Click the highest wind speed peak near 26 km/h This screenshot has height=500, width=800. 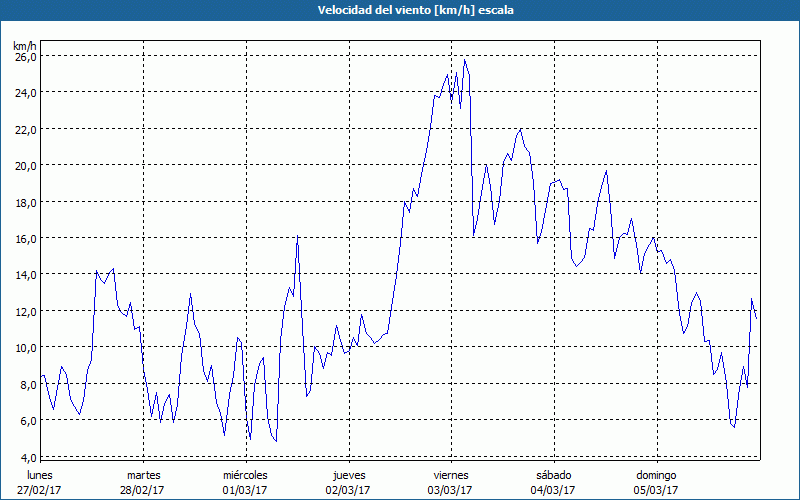tap(465, 61)
